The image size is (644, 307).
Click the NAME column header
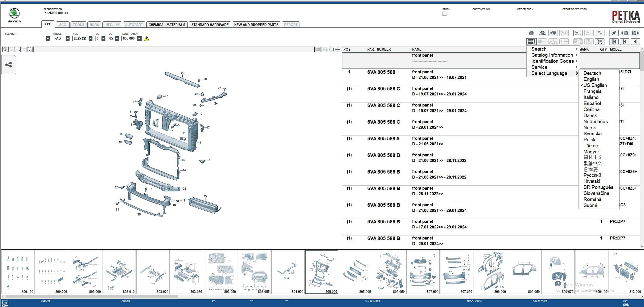417,49
